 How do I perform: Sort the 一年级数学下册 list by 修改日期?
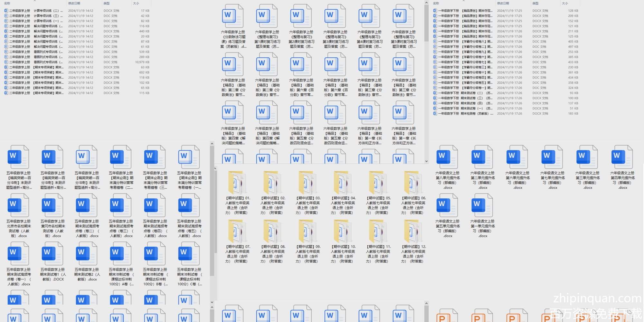point(503,3)
